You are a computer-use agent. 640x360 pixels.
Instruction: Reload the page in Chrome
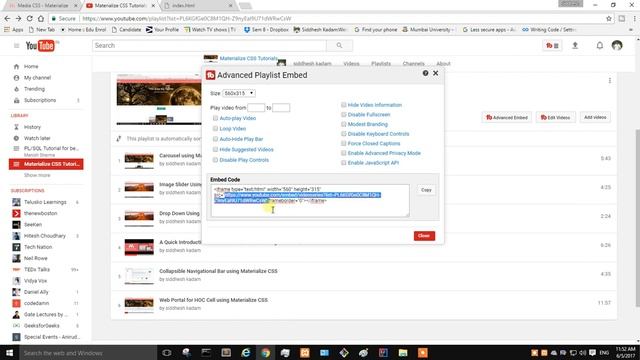[29, 18]
